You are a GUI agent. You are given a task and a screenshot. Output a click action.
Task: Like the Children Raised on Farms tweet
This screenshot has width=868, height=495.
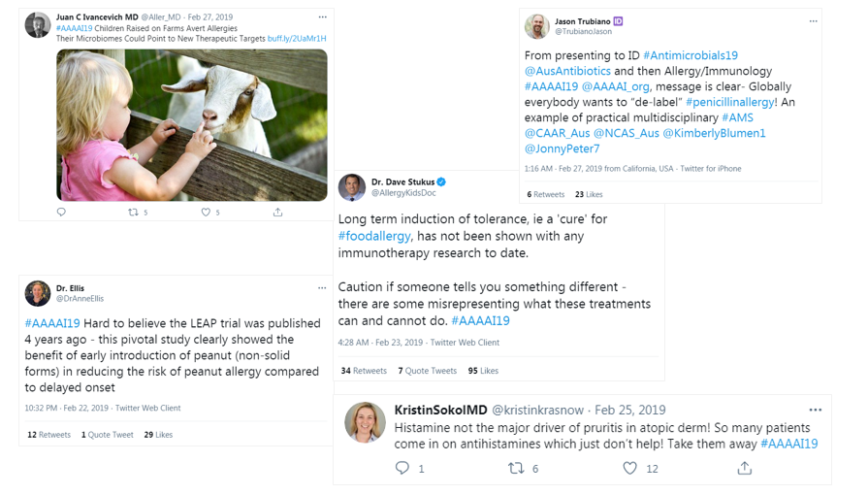click(206, 212)
